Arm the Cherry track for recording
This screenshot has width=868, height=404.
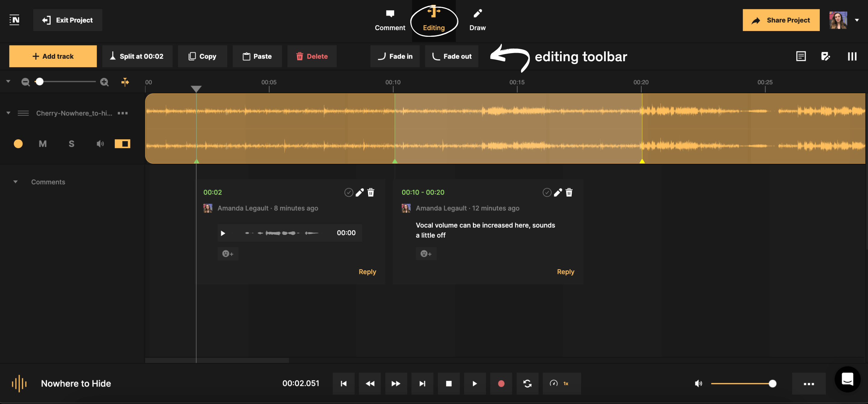[x=18, y=144]
